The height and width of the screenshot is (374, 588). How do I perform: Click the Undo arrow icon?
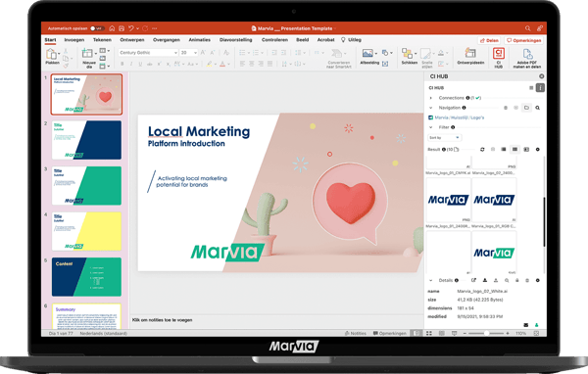coord(131,28)
